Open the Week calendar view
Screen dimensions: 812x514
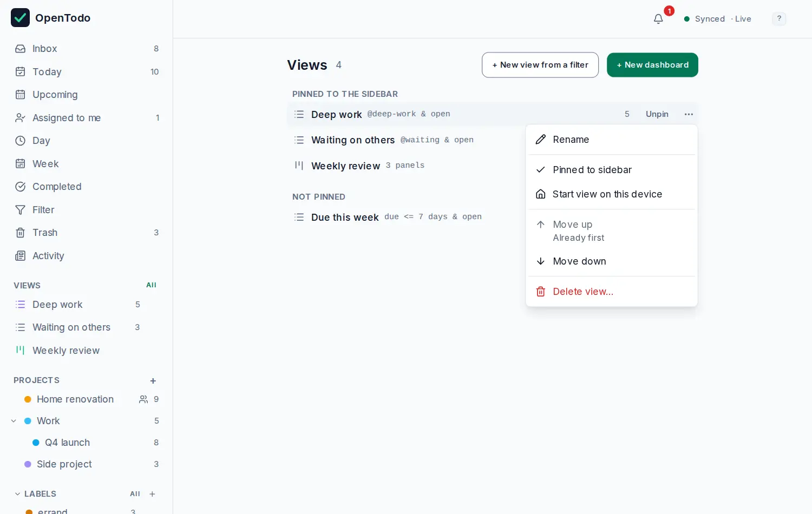pos(87,164)
